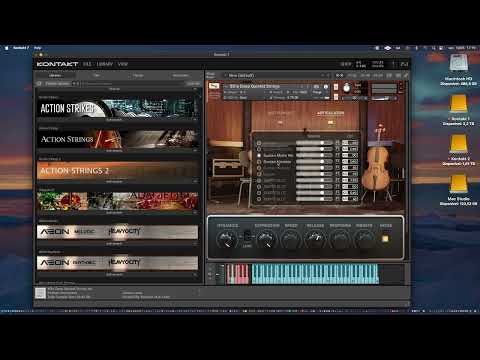This screenshot has height=360, width=480.
Task: Open the Kontakt File menu
Action: (87, 64)
